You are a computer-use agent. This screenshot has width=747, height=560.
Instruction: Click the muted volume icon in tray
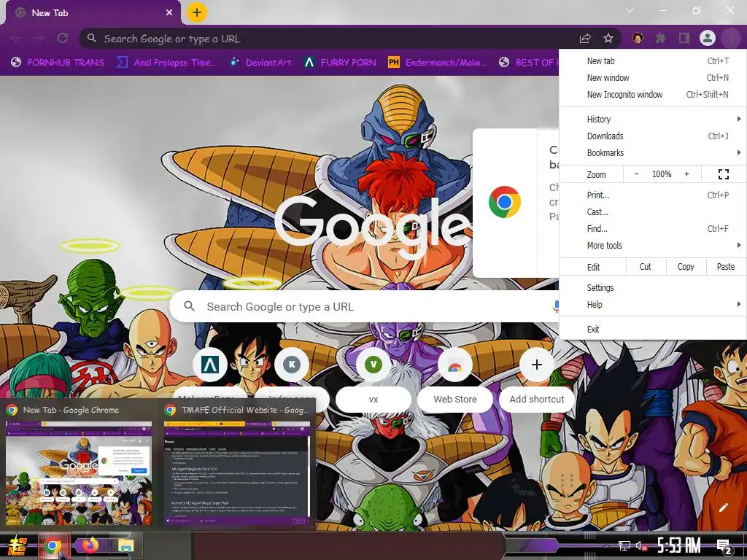[x=641, y=545]
